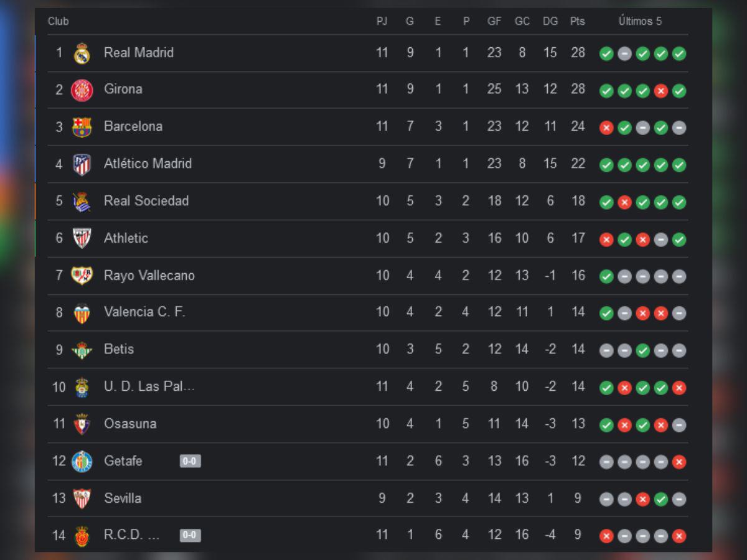
Task: Click the Real Madrid club crest
Action: click(x=82, y=52)
